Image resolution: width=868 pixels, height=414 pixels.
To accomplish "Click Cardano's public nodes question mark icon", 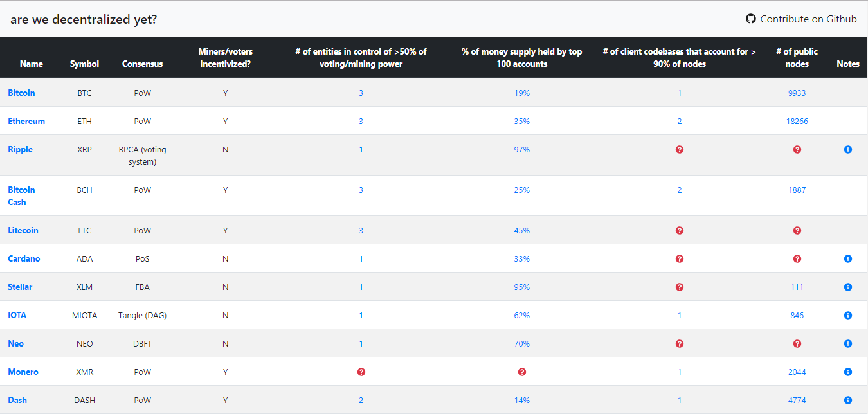I will click(x=797, y=258).
